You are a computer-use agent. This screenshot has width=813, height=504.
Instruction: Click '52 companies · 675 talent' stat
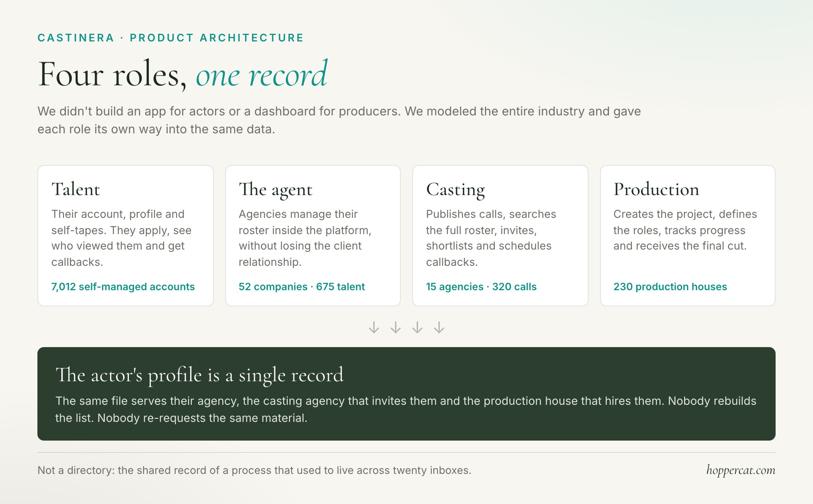click(x=302, y=287)
